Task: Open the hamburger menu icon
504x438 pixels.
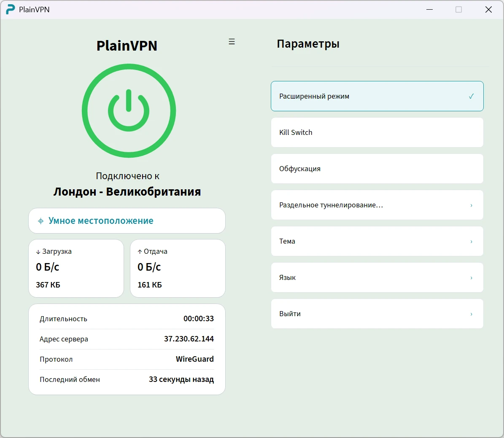Action: coord(232,41)
